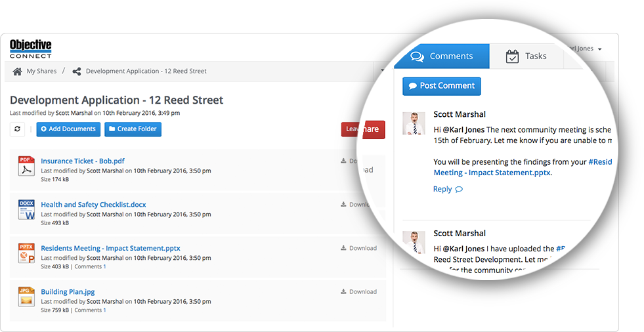Download Residents Meeting - Impact Statement.pptx
This screenshot has height=332, width=644.
[x=358, y=248]
